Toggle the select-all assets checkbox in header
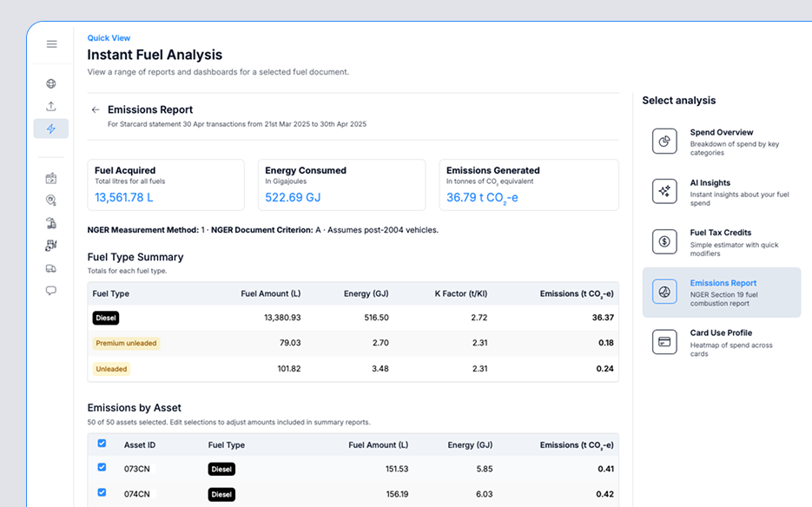 (x=102, y=444)
